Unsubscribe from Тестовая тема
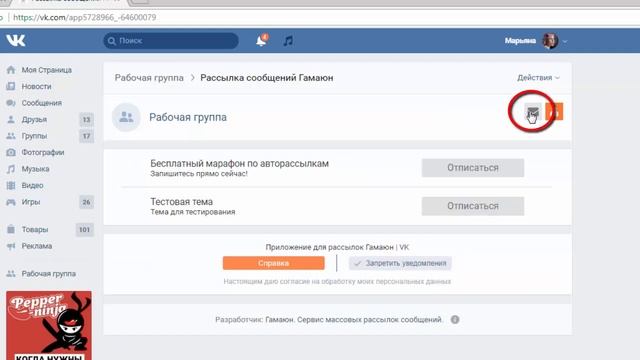This screenshot has width=640, height=360. 473,206
